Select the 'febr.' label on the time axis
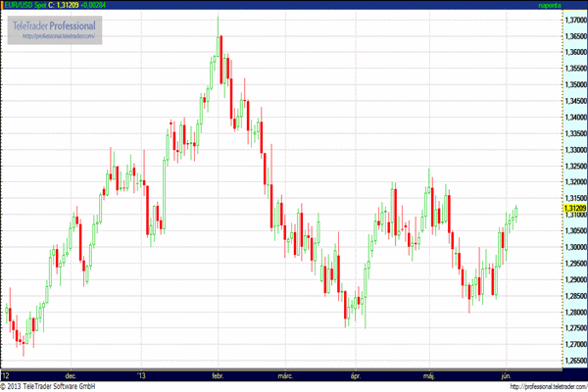This screenshot has width=588, height=392. coord(218,375)
